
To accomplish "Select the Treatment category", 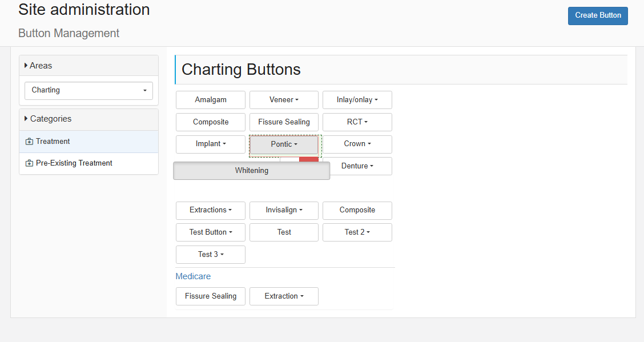I will point(88,142).
